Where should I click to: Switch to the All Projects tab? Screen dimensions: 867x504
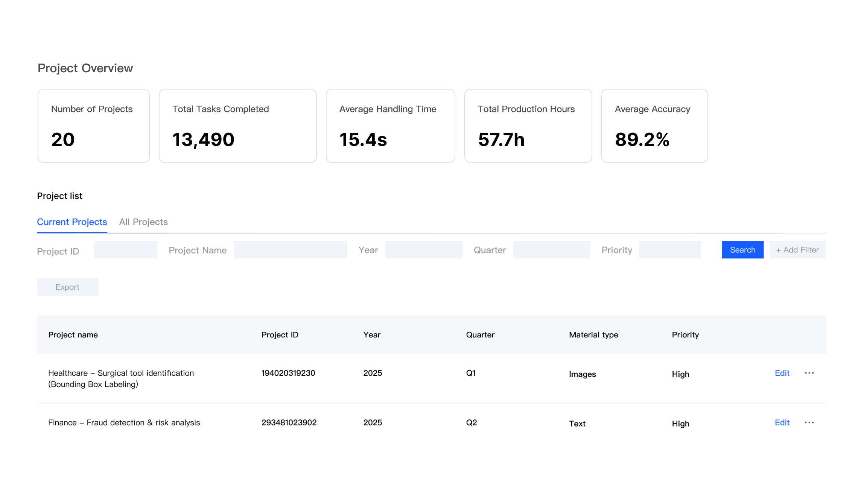click(x=143, y=222)
